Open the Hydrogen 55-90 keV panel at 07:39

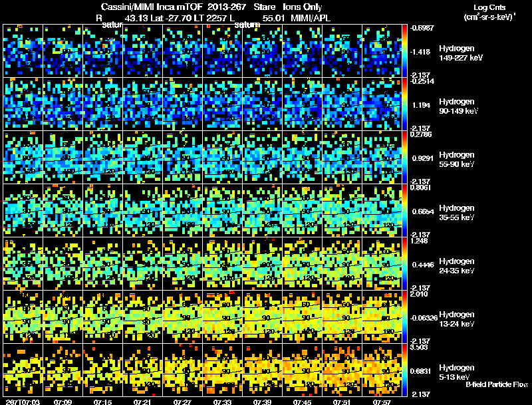tap(262, 157)
